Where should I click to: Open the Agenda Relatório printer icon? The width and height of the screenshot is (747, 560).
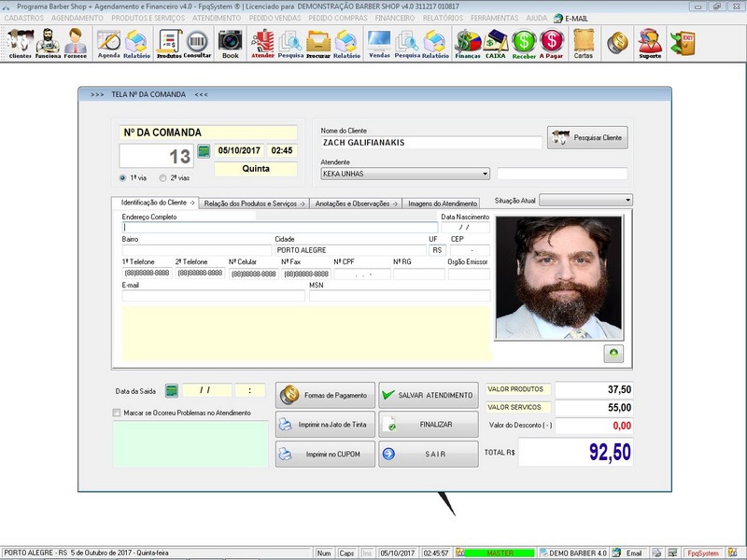(x=136, y=43)
